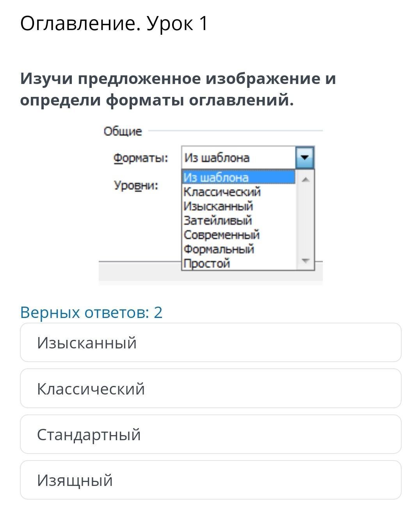Image resolution: width=404 pixels, height=532 pixels.
Task: Select the answer option Классический
Action: click(210, 389)
